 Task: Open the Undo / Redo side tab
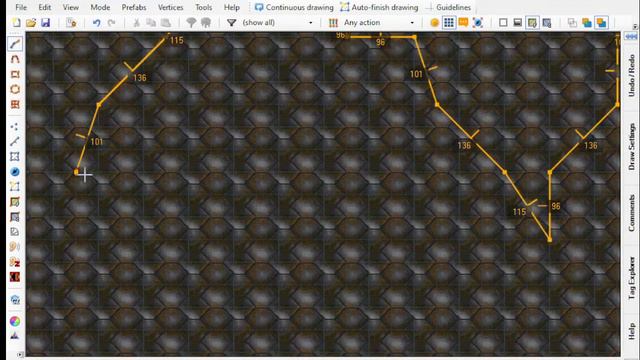point(631,76)
